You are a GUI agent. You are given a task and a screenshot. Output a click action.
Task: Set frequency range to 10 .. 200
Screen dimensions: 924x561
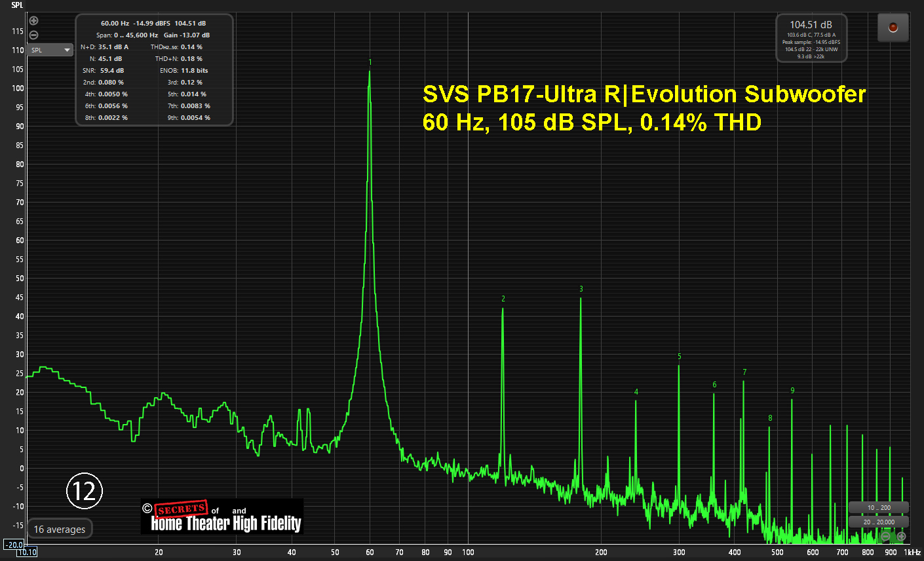pyautogui.click(x=878, y=508)
